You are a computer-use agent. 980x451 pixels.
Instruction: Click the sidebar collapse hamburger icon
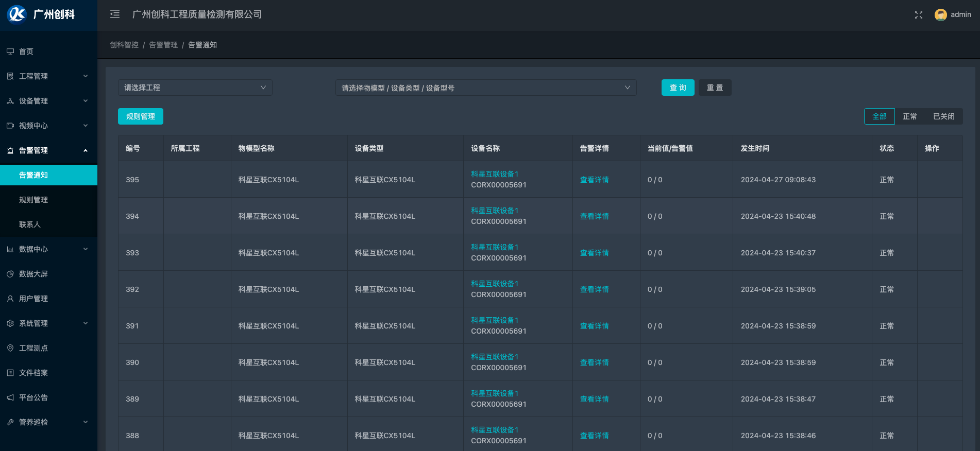[x=115, y=14]
